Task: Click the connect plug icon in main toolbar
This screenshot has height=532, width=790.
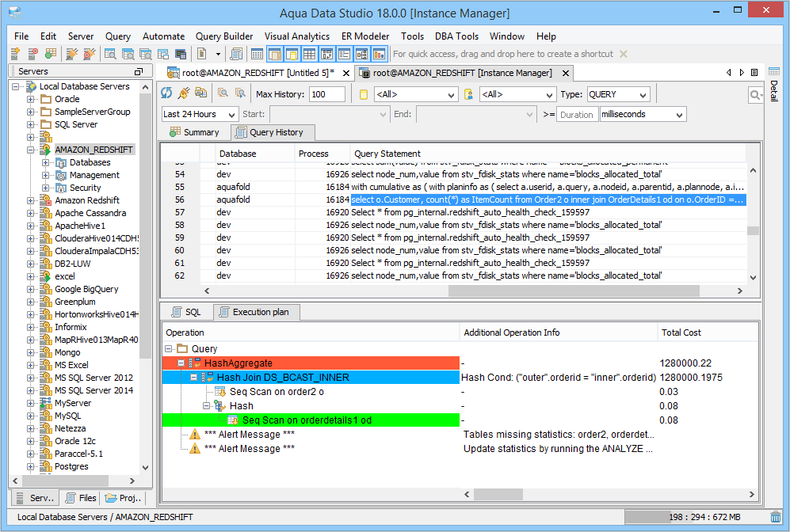Action: [x=72, y=53]
